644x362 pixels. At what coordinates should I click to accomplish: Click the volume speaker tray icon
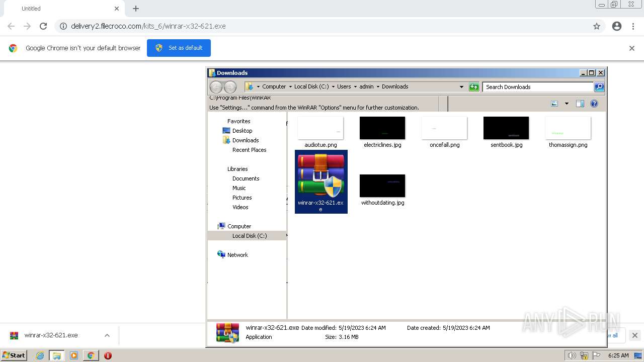(x=572, y=355)
